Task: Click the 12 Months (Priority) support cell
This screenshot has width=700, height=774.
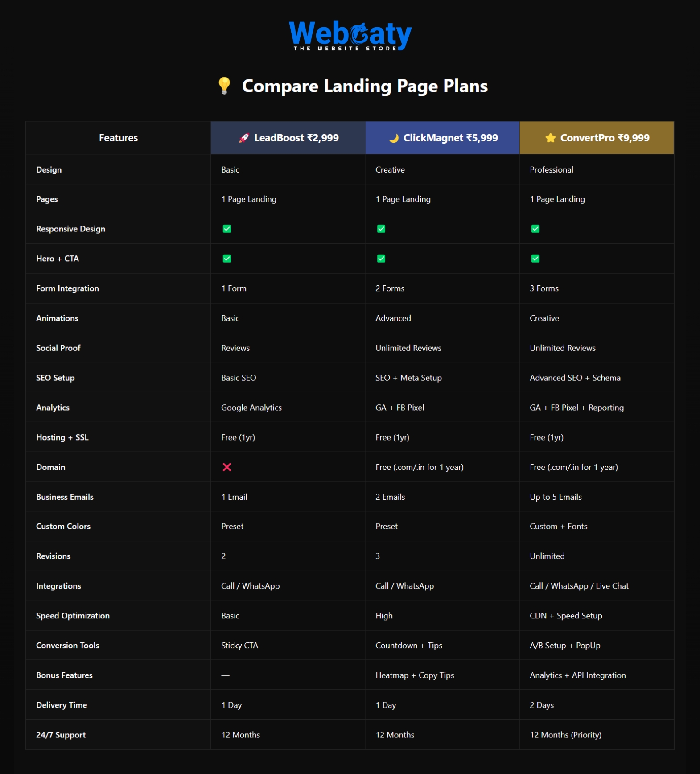Action: click(x=565, y=735)
